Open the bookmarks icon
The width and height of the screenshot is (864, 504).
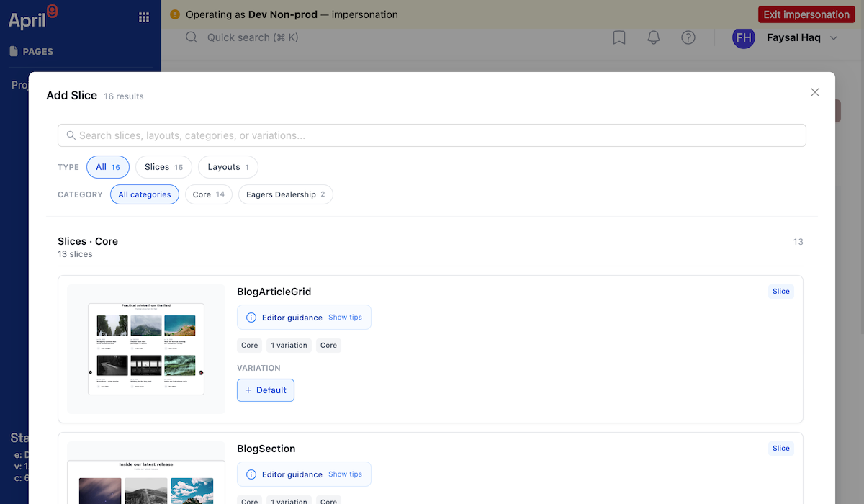click(619, 37)
